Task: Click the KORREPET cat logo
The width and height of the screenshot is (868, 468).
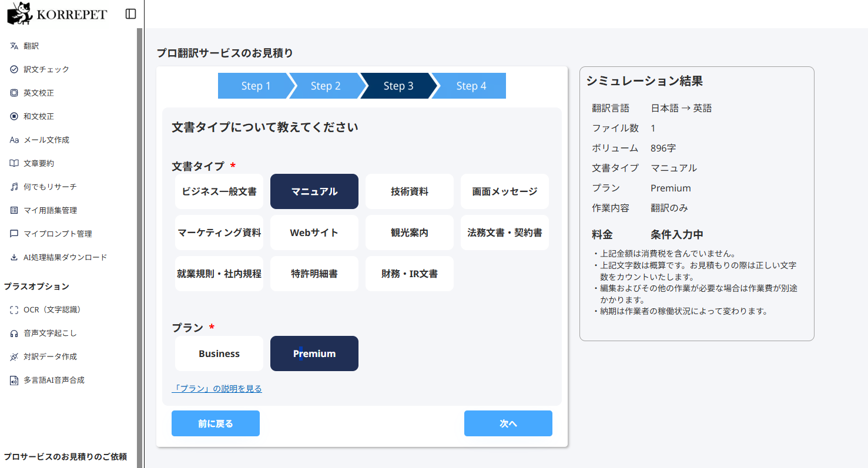Action: click(x=19, y=14)
